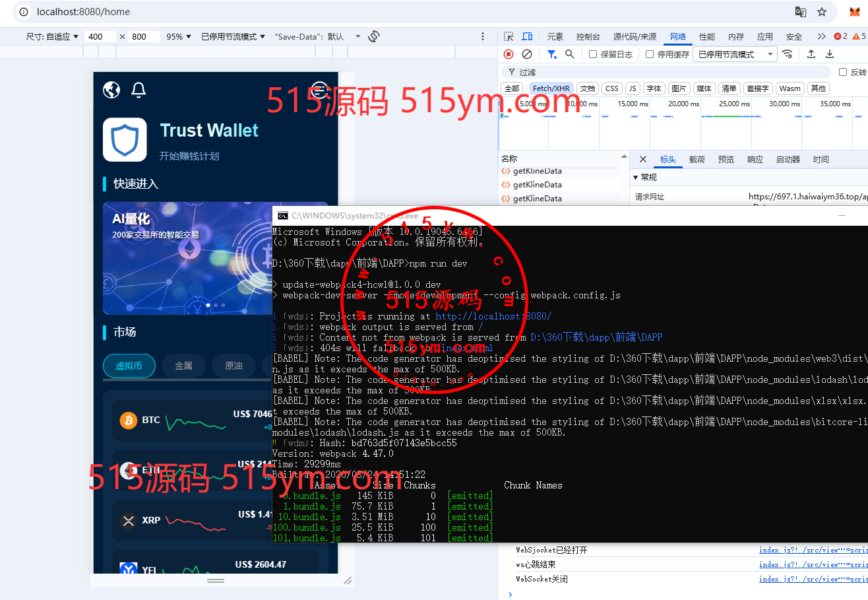The height and width of the screenshot is (600, 868).
Task: Select the 金属 market category button
Action: coord(183,366)
